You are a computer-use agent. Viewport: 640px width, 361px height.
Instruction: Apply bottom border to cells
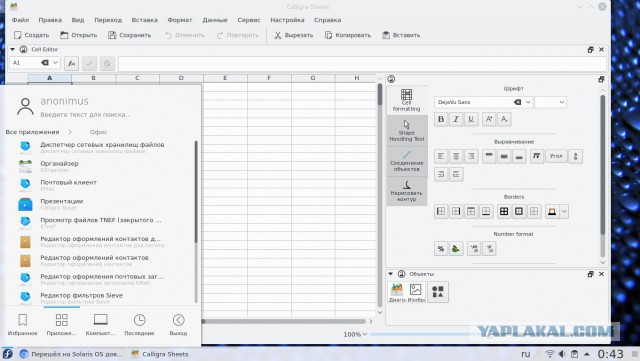click(486, 211)
